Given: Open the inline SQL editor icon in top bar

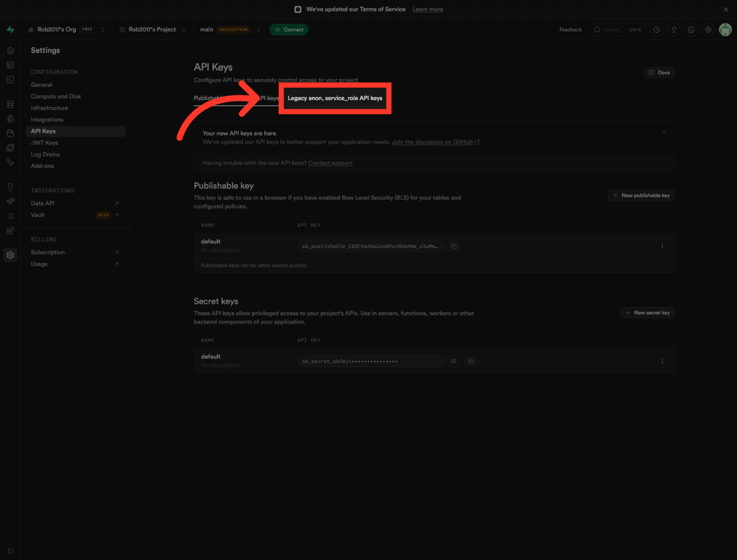Looking at the screenshot, I should 691,30.
